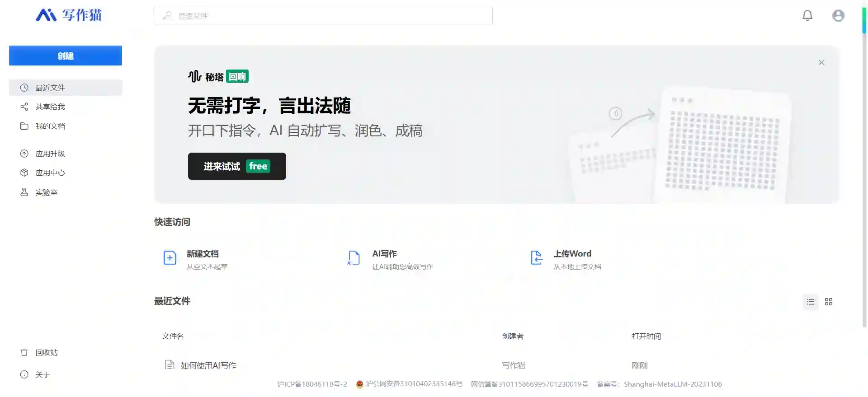Screen dimensions: 868x397
Task: Open the user account avatar
Action: [838, 15]
